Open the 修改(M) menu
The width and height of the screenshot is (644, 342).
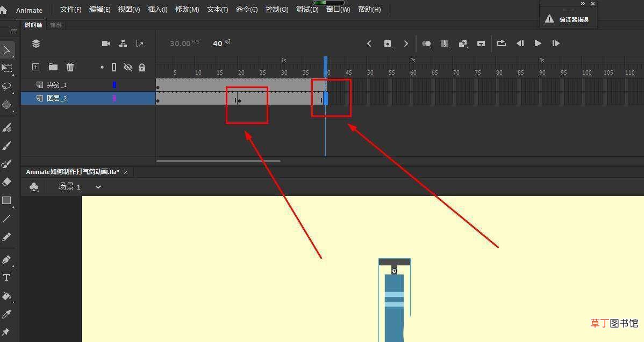tap(187, 10)
